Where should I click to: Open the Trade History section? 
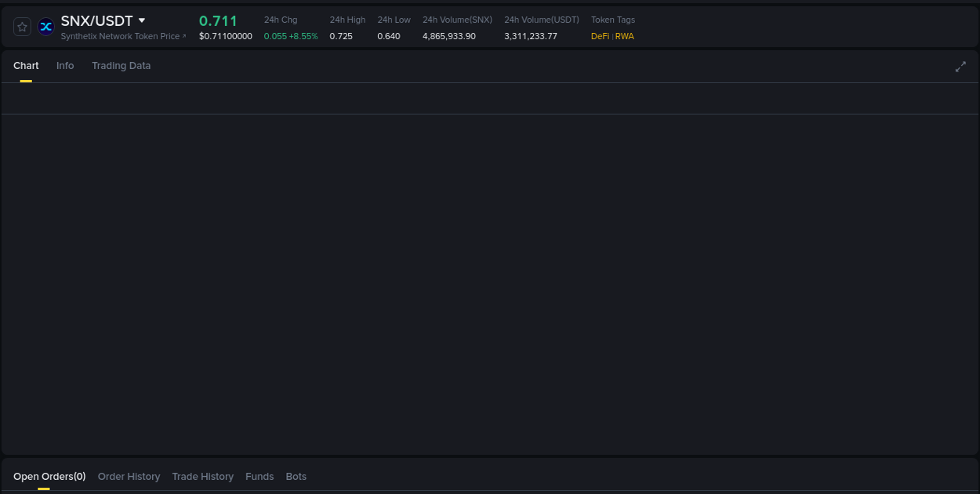tap(202, 476)
